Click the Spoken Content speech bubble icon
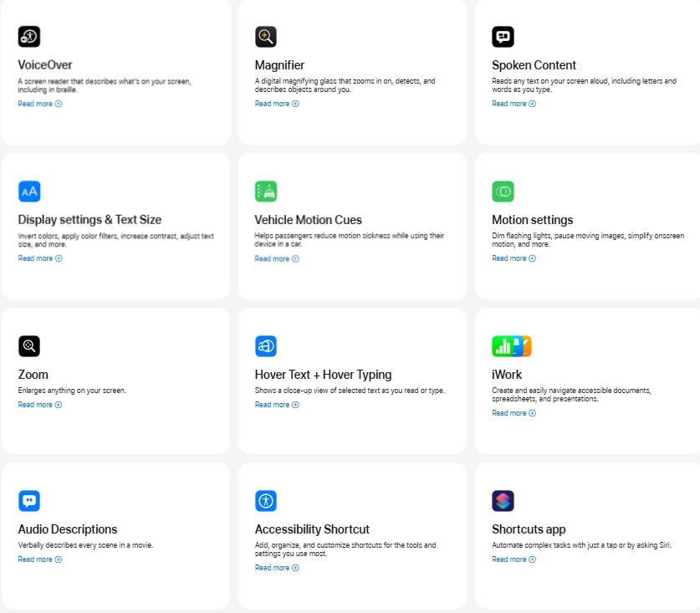 (x=503, y=37)
